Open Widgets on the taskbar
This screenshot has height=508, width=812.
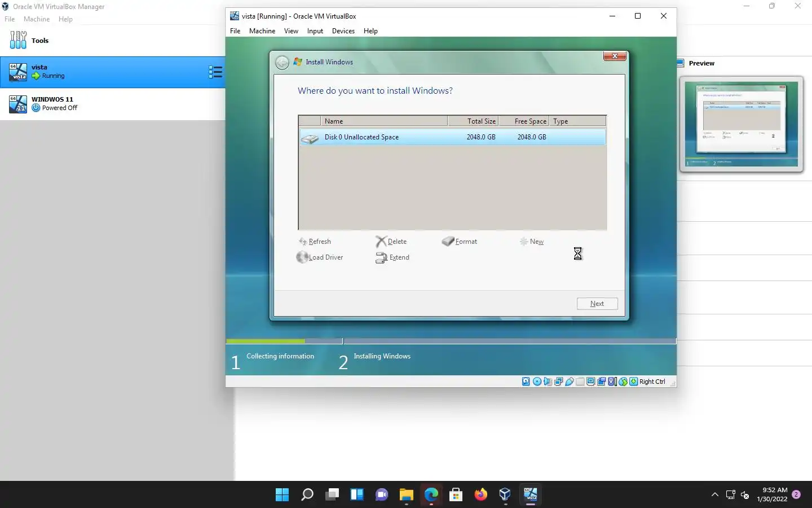pos(357,495)
